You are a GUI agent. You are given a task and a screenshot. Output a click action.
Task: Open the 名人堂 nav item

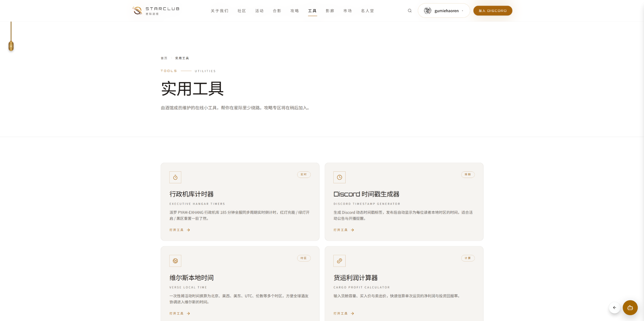pos(367,11)
